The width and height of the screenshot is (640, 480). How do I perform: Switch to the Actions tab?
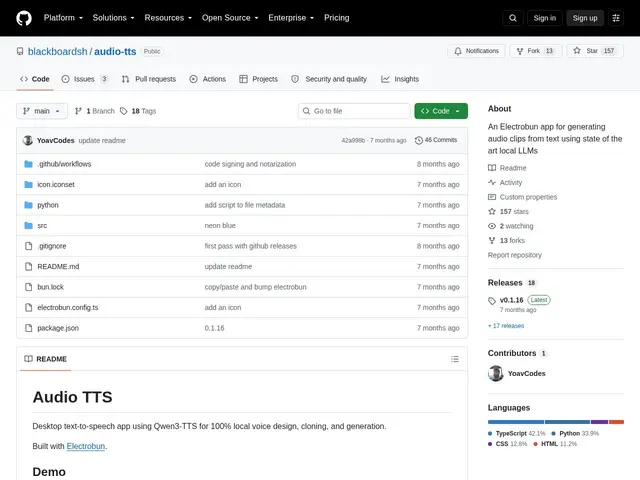point(207,79)
